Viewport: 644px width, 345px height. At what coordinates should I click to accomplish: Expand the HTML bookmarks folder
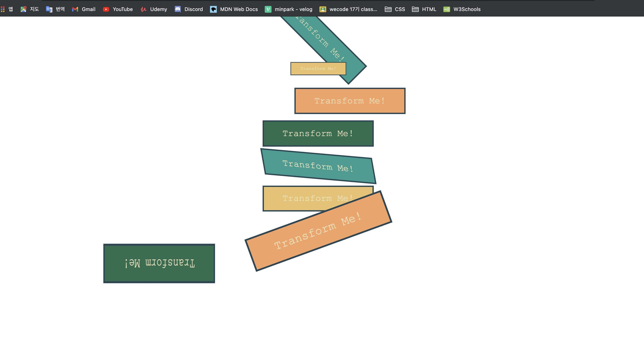coord(424,9)
